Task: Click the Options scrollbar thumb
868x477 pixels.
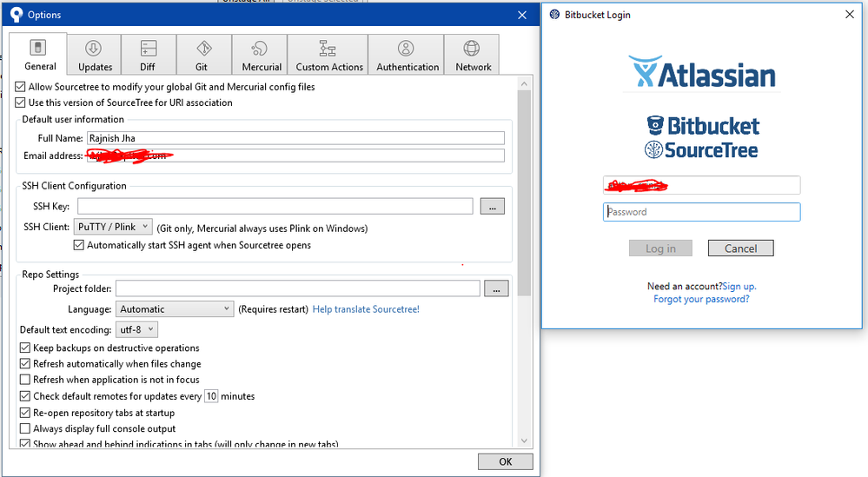Action: 524,193
